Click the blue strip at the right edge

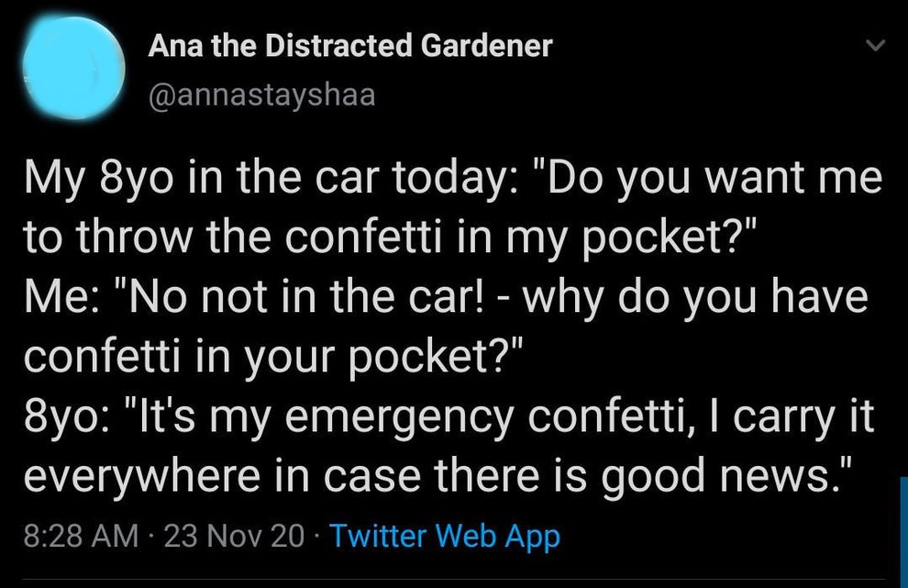coord(903,532)
